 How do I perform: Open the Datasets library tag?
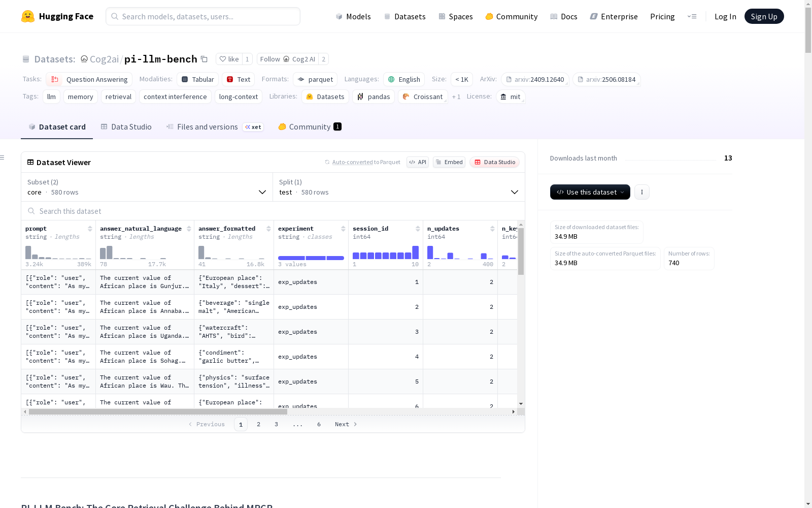pyautogui.click(x=325, y=97)
